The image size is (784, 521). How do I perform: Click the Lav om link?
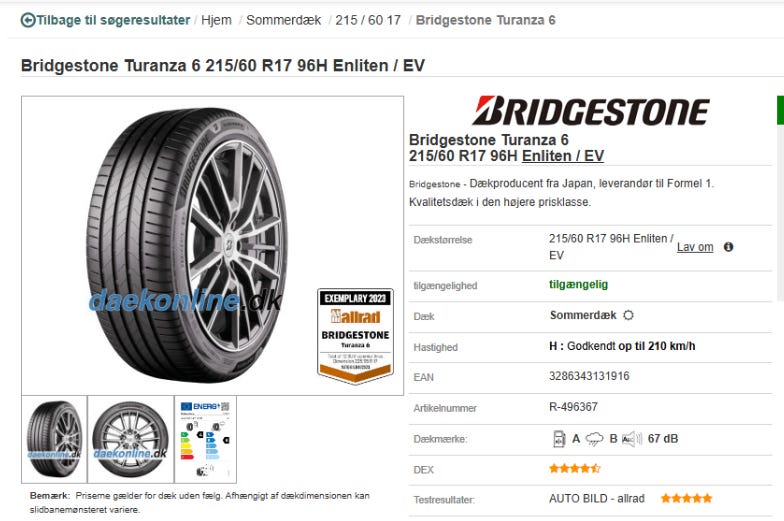pos(695,247)
